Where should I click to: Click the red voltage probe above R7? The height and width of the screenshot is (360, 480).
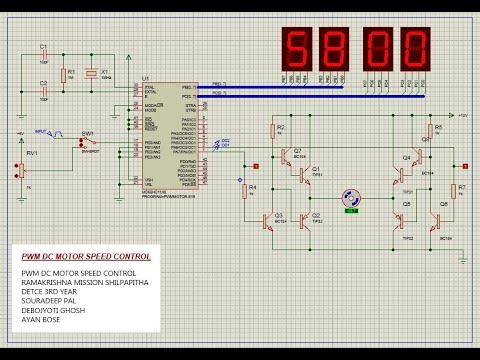466,166
